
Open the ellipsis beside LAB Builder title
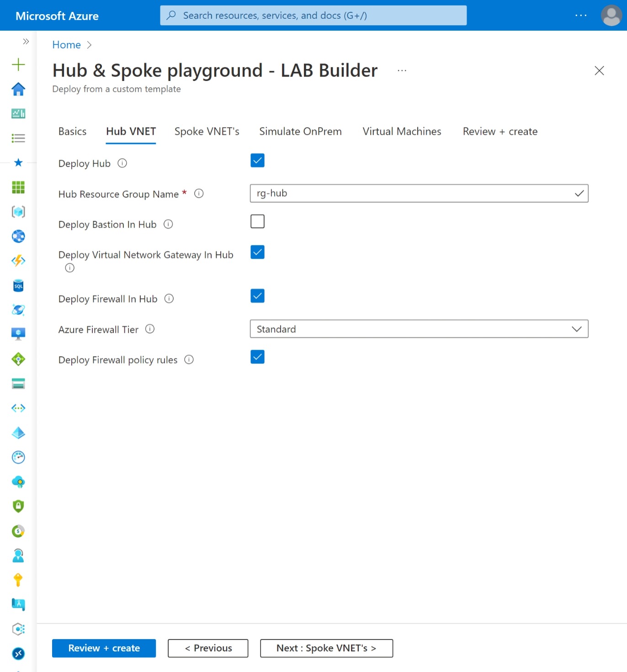(x=402, y=71)
